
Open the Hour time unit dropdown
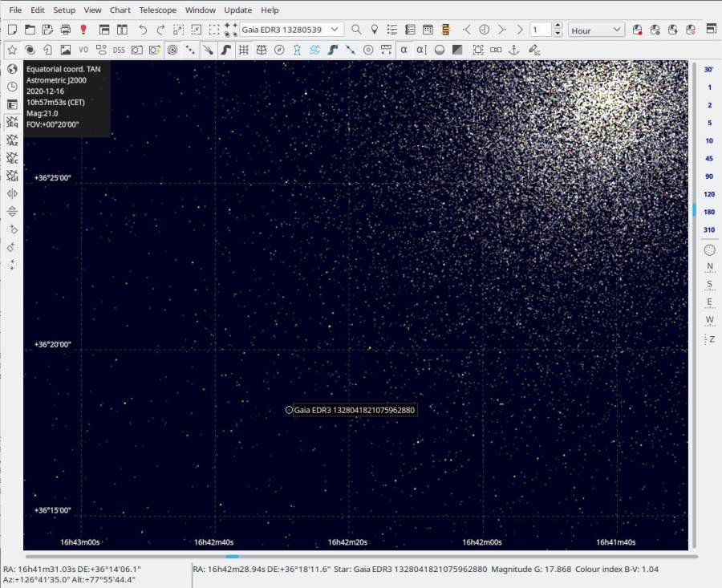[596, 30]
